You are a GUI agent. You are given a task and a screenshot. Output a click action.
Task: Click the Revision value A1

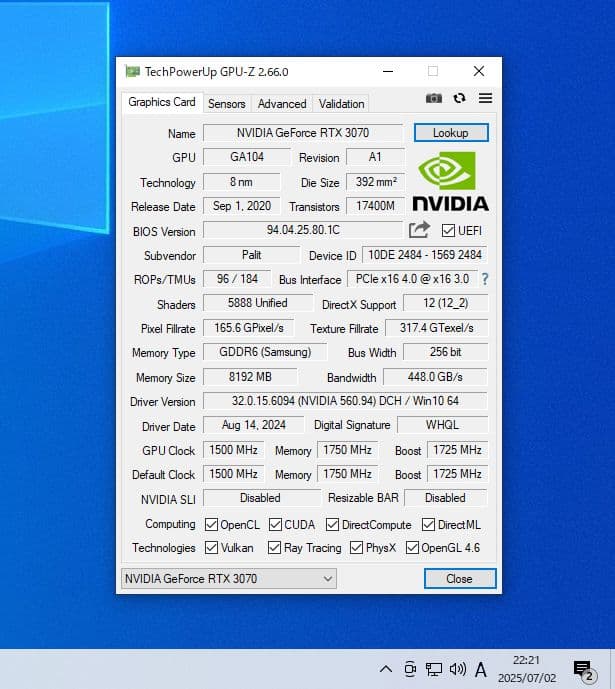pos(375,157)
